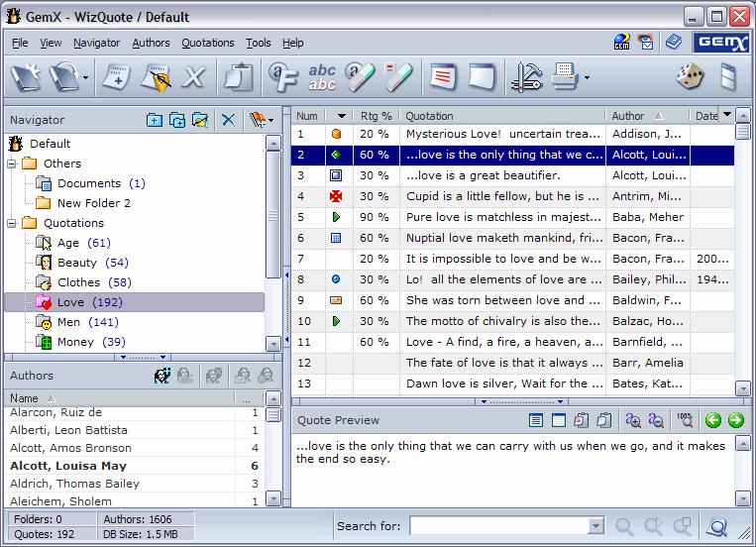The height and width of the screenshot is (547, 756).
Task: Click the down arrow of the quotation list scrollbar
Action: 742,388
